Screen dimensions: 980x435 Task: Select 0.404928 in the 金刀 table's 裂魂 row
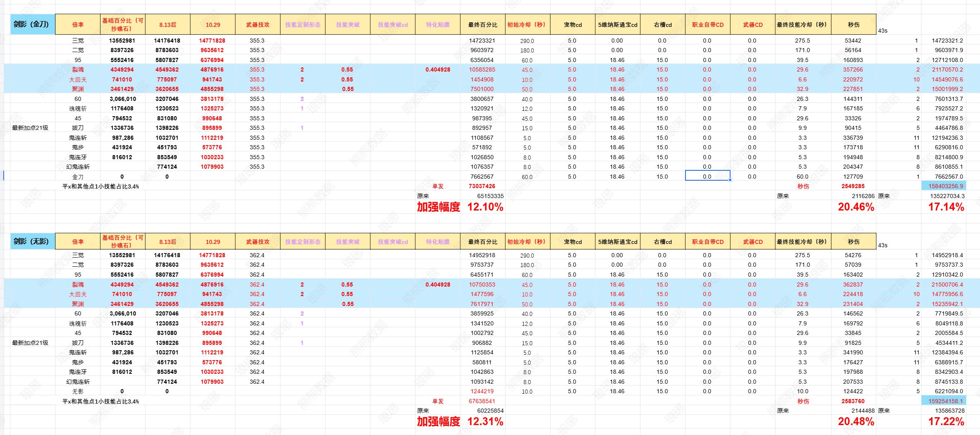point(438,69)
